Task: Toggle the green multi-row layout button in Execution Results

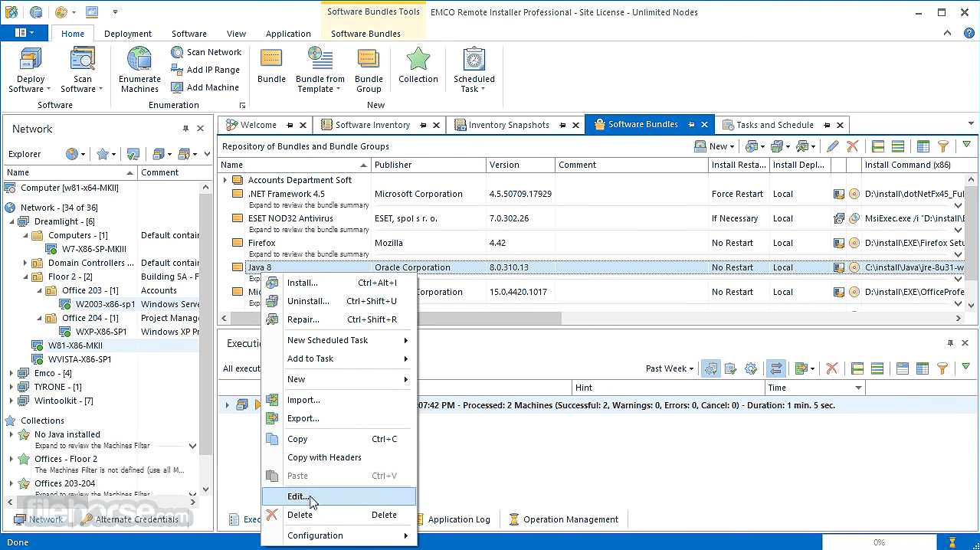Action: click(x=877, y=368)
